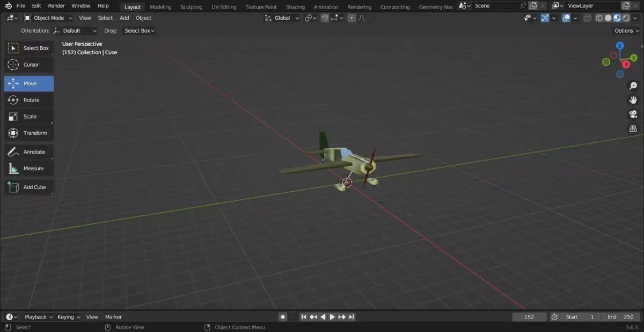This screenshot has height=332, width=644.
Task: Click the pan hand viewport icon
Action: (633, 100)
